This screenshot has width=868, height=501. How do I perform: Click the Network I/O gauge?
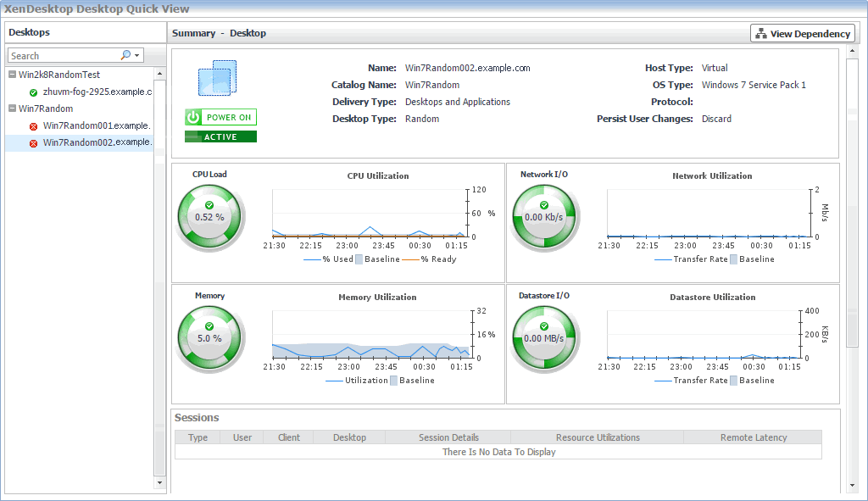544,217
